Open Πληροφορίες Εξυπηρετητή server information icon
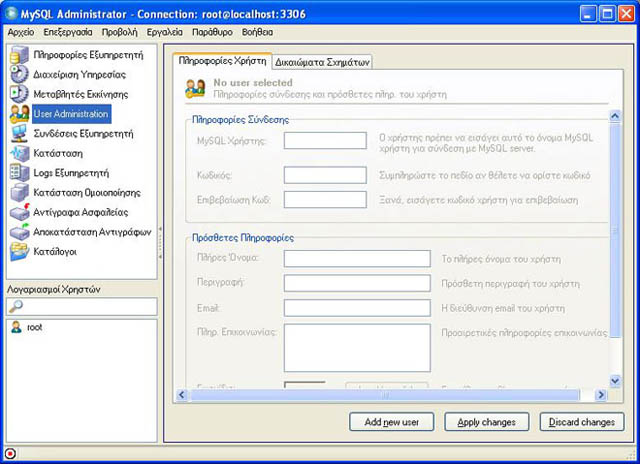 [x=19, y=55]
